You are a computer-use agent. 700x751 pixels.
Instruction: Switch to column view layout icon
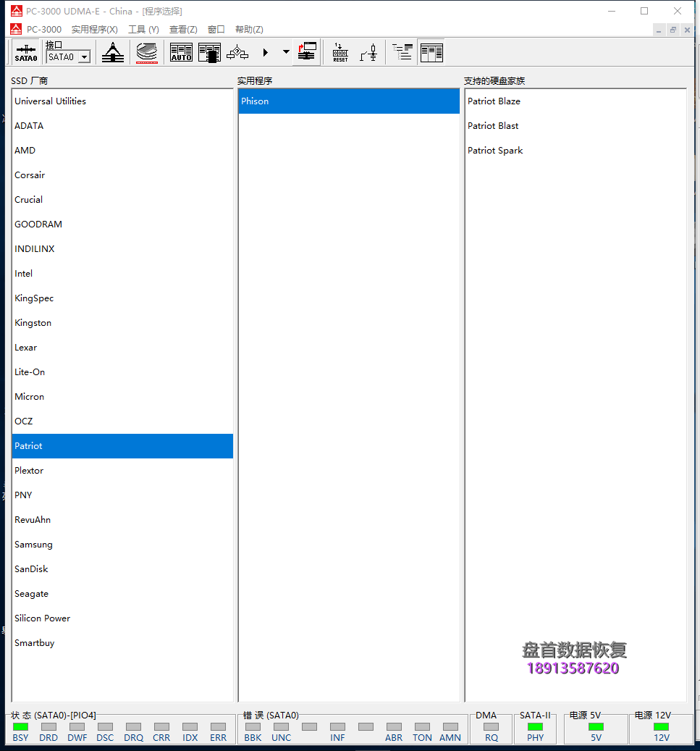pyautogui.click(x=431, y=53)
